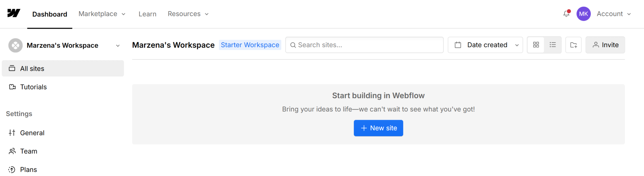Open the Learn menu item
This screenshot has width=644, height=176.
pyautogui.click(x=147, y=14)
